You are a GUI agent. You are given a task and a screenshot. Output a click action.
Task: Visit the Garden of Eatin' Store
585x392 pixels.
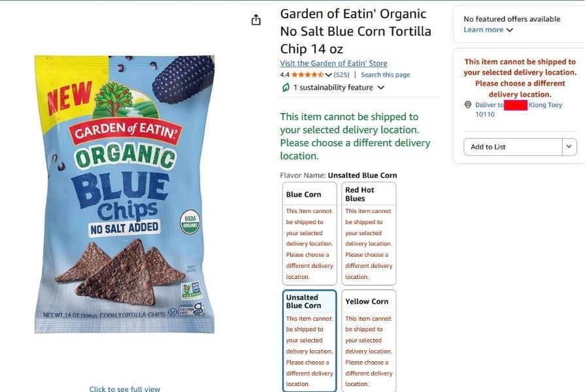click(333, 63)
